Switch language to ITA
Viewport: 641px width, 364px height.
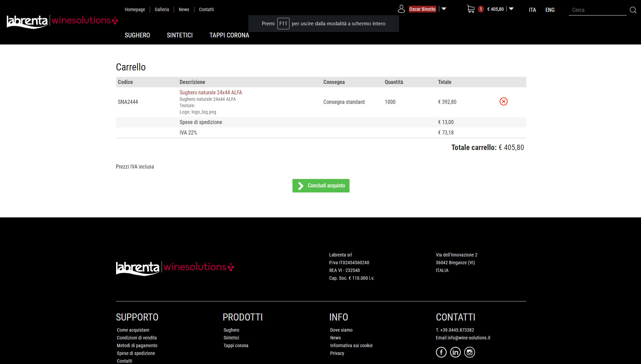point(532,10)
